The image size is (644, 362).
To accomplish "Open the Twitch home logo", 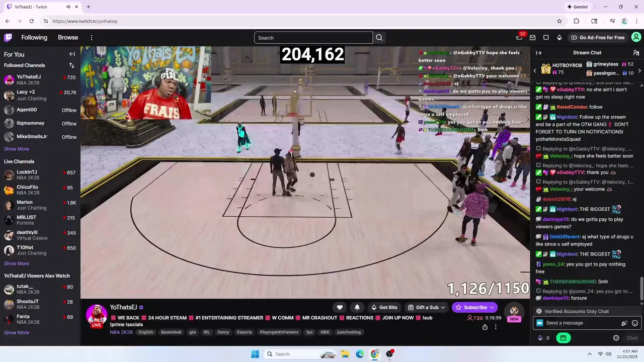I will tap(8, 37).
